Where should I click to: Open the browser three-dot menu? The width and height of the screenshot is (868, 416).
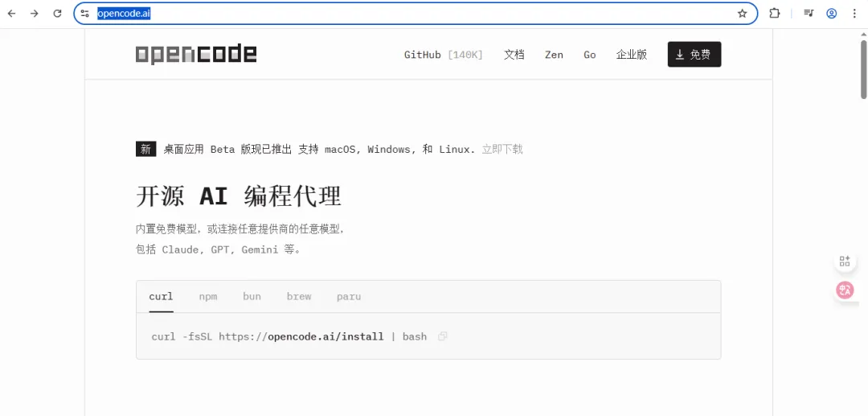click(854, 14)
